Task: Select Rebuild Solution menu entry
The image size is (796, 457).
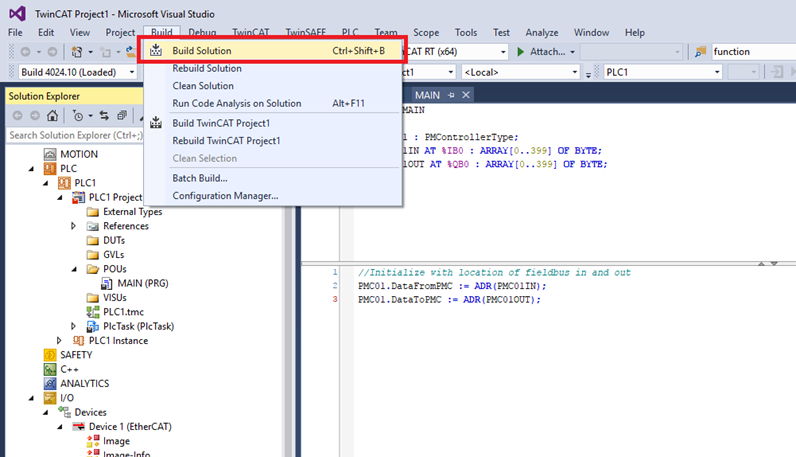Action: tap(206, 68)
